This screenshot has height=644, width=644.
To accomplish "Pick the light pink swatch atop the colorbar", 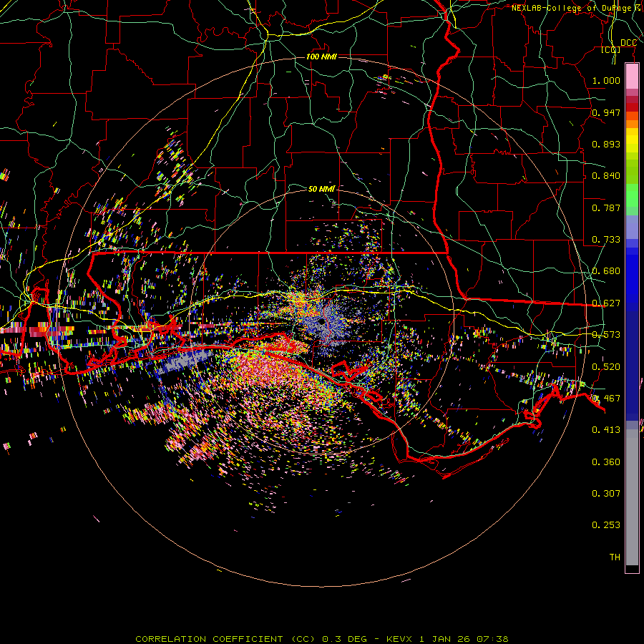I will [x=632, y=77].
